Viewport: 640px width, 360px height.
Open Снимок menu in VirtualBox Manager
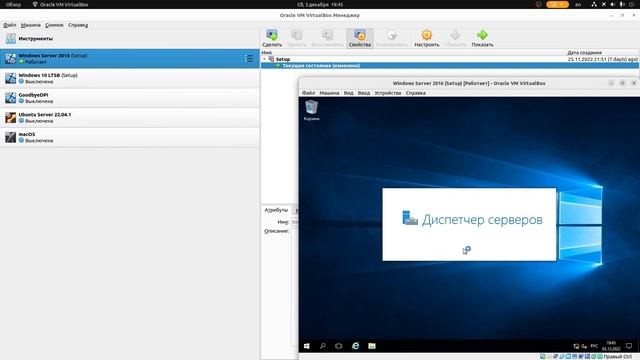tap(54, 25)
